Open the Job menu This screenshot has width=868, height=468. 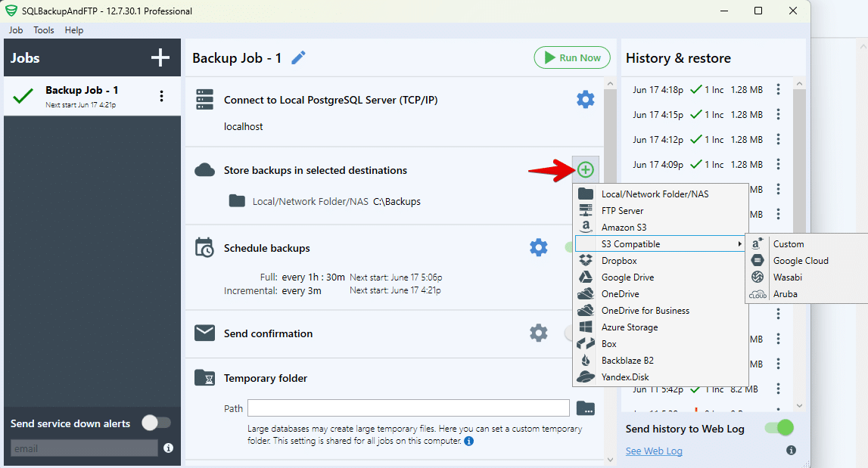pyautogui.click(x=15, y=30)
